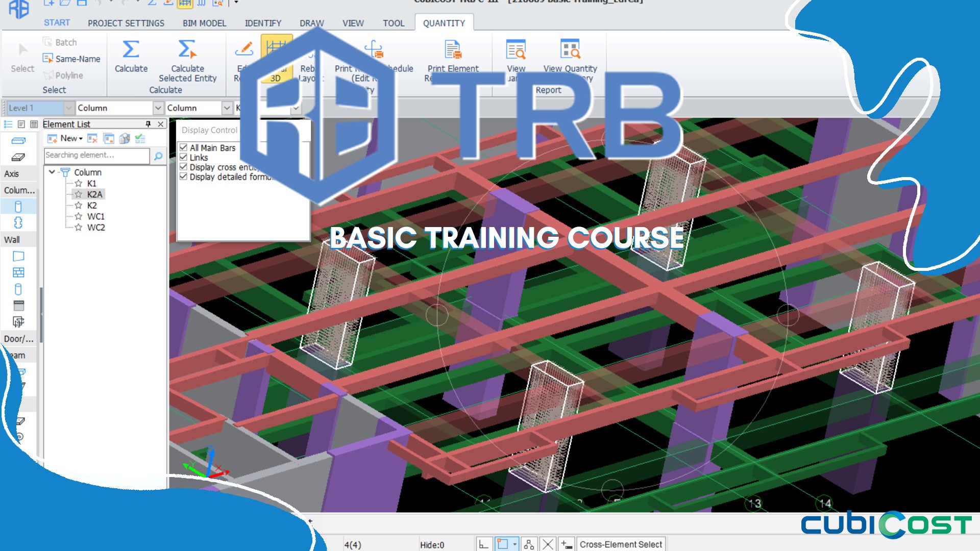Select the K2A element in tree
This screenshot has width=980, height=551.
click(x=94, y=194)
